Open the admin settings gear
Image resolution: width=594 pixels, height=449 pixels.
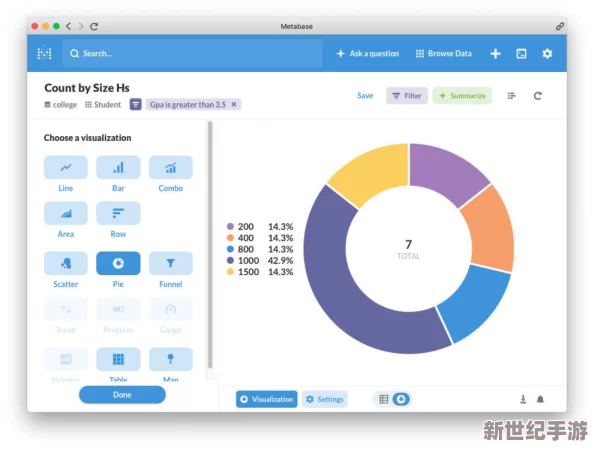point(547,53)
